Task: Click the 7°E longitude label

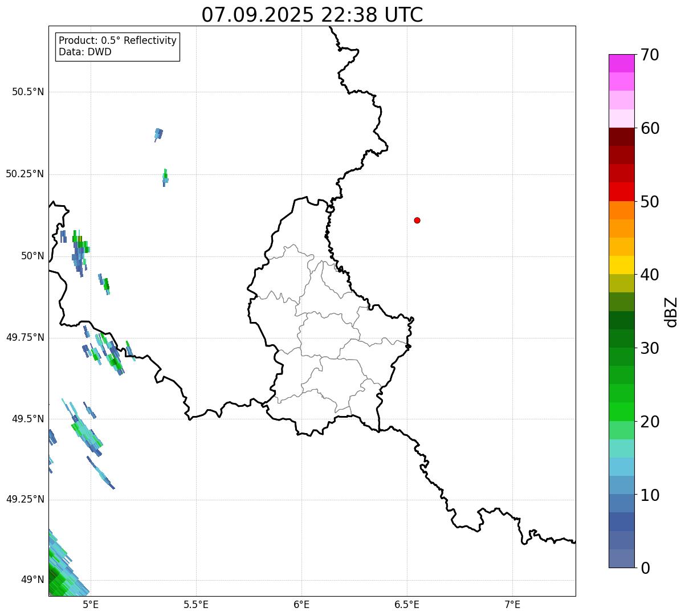Action: pos(512,605)
